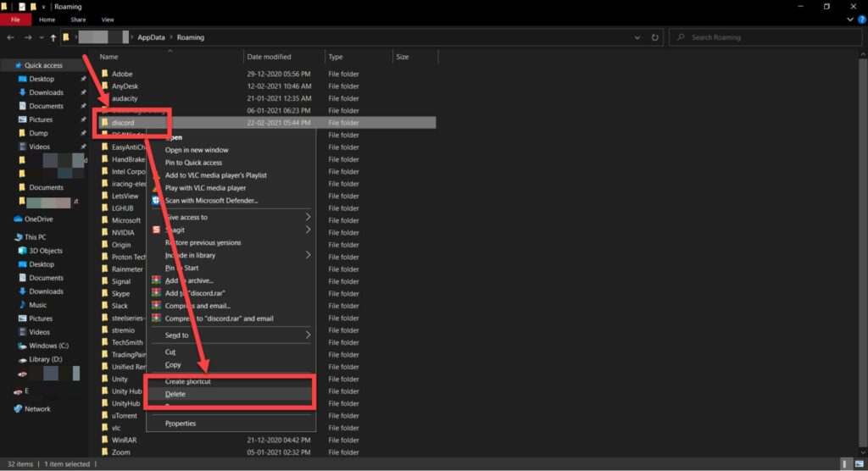Switch to large icons view button
The width and height of the screenshot is (868, 471).
(859, 464)
